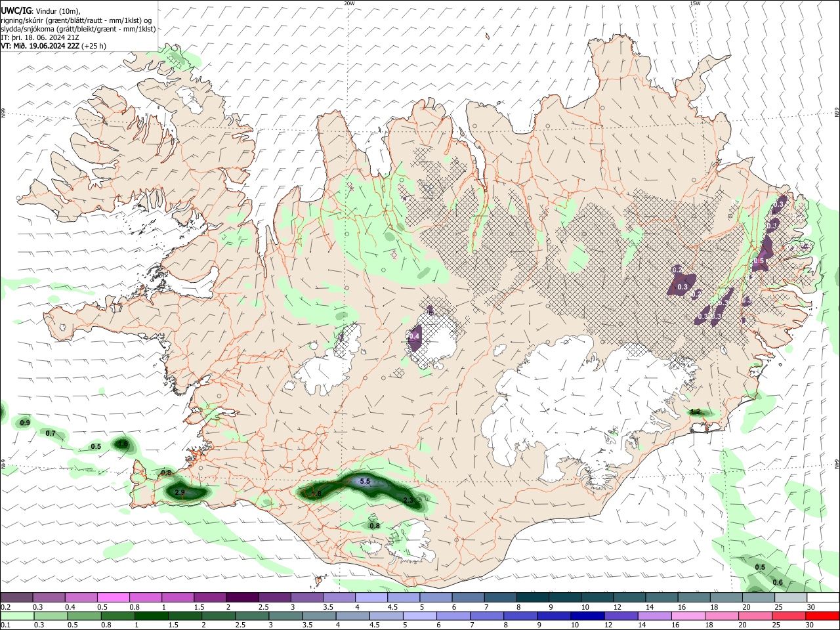Click the dark teal swatch starting at 8 in upper scale

click(x=532, y=597)
